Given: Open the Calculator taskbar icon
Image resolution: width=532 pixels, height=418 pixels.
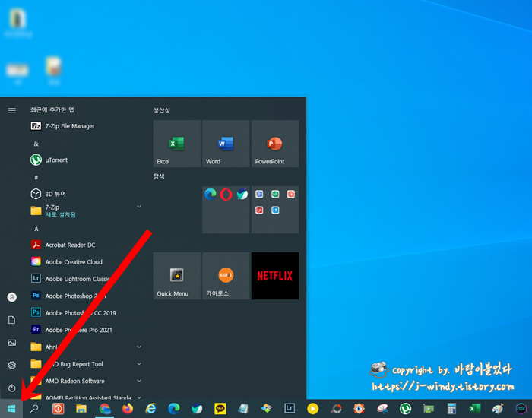Looking at the screenshot, I should (451, 409).
